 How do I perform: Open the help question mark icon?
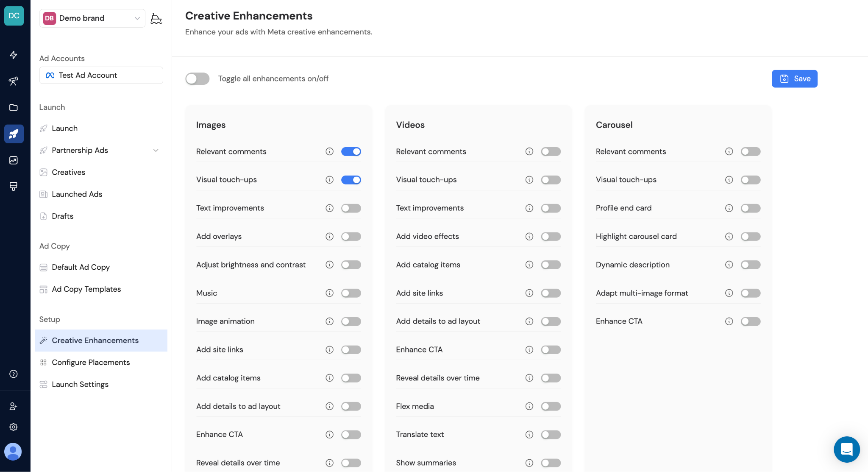tap(13, 374)
